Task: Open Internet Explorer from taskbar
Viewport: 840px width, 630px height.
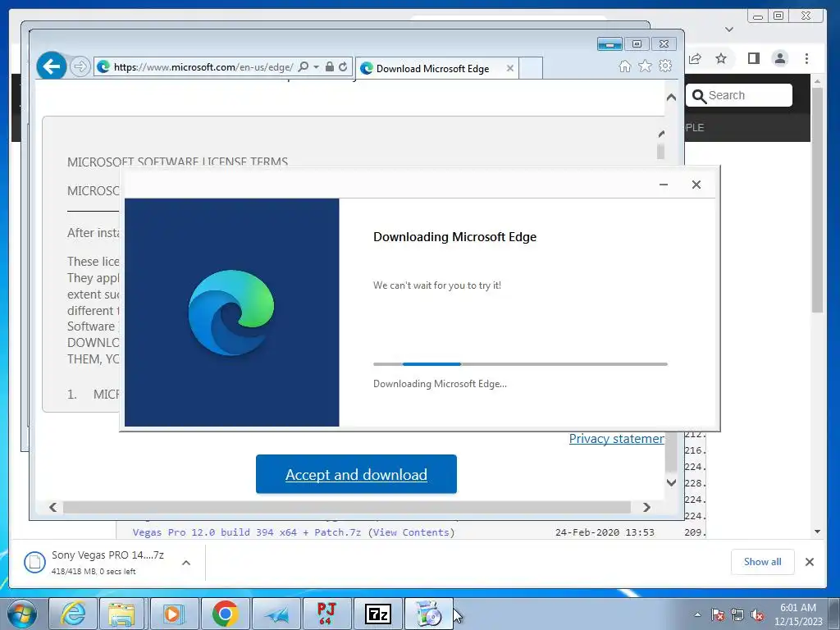Action: [x=73, y=614]
